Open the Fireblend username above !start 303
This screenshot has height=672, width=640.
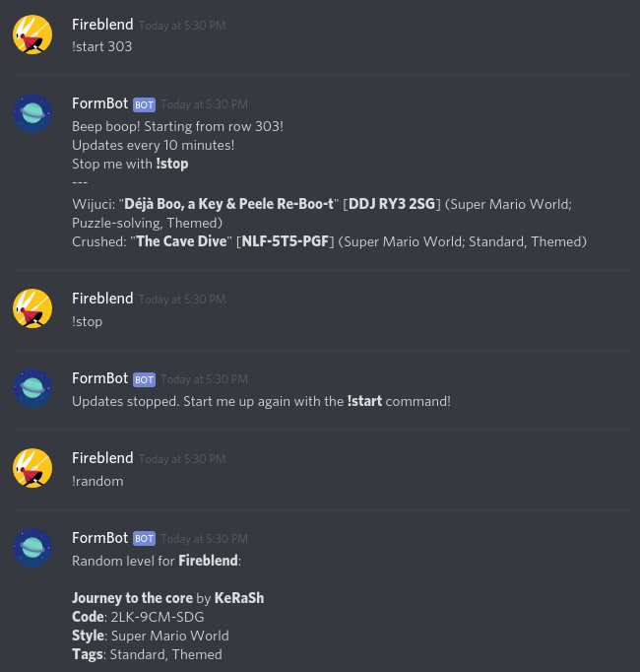coord(102,25)
